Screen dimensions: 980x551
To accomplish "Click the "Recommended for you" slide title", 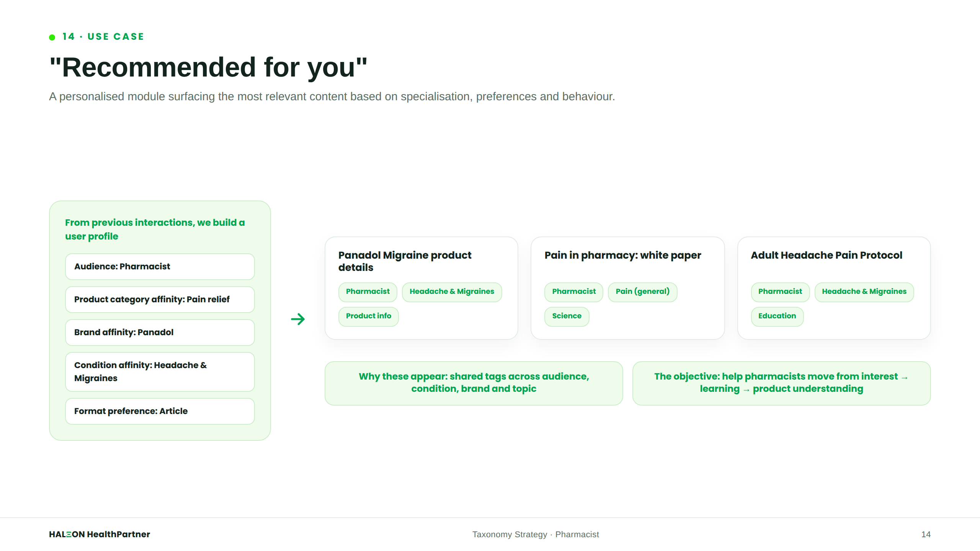I will click(209, 67).
